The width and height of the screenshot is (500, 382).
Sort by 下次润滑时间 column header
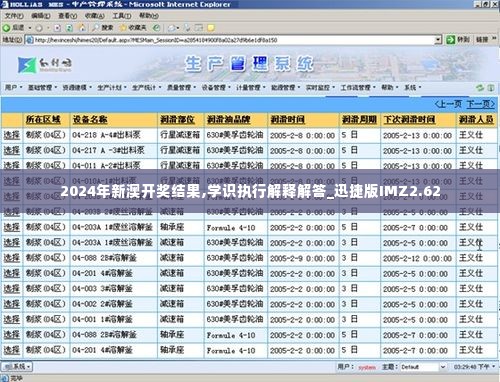tap(409, 120)
